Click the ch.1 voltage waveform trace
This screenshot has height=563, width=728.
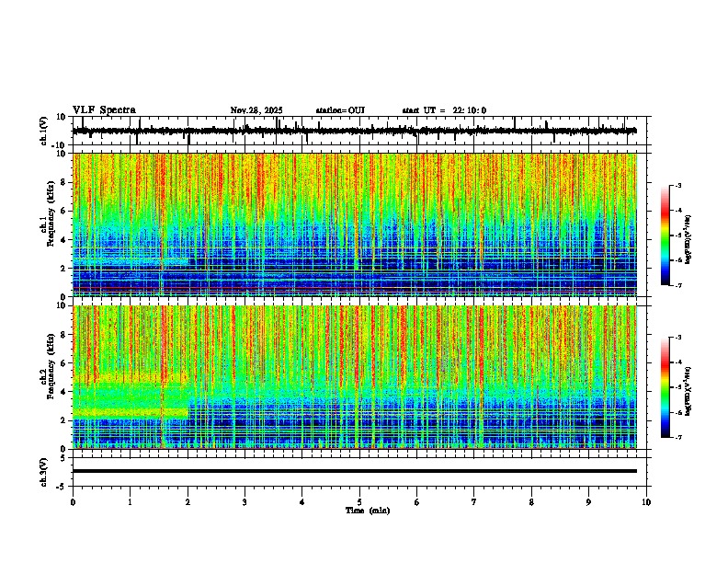pyautogui.click(x=354, y=131)
